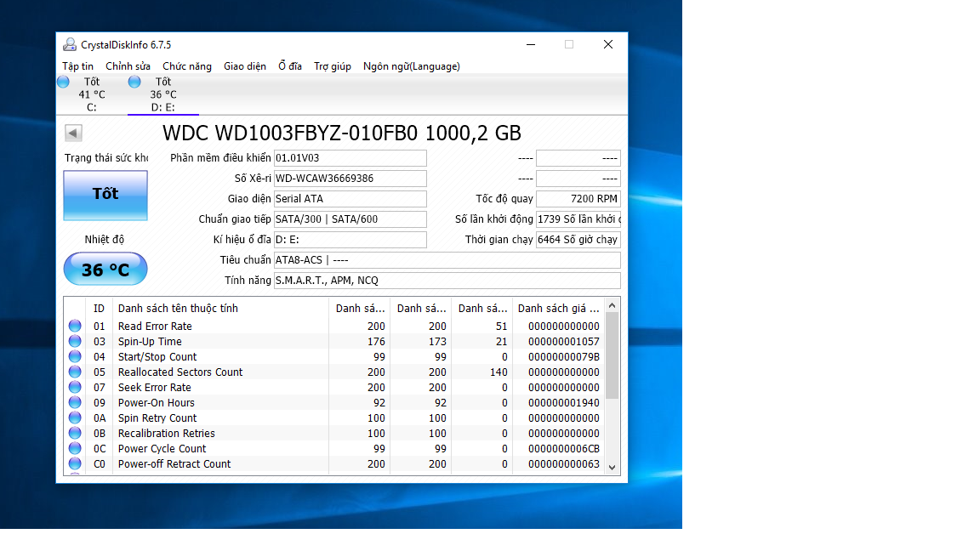This screenshot has width=980, height=551.
Task: Click status orb for Spin-Up Time
Action: point(75,341)
